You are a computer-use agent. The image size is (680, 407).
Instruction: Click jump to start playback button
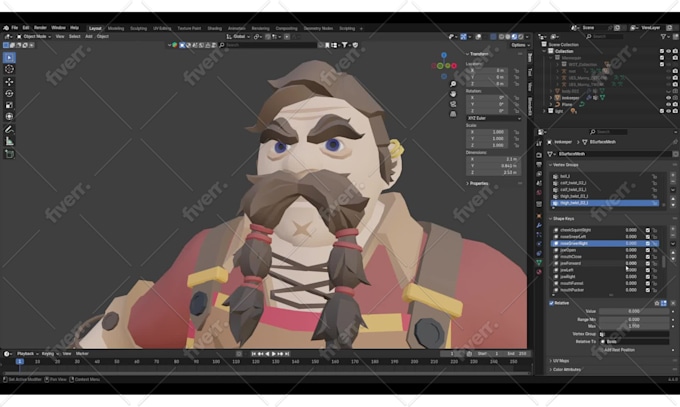tap(254, 354)
